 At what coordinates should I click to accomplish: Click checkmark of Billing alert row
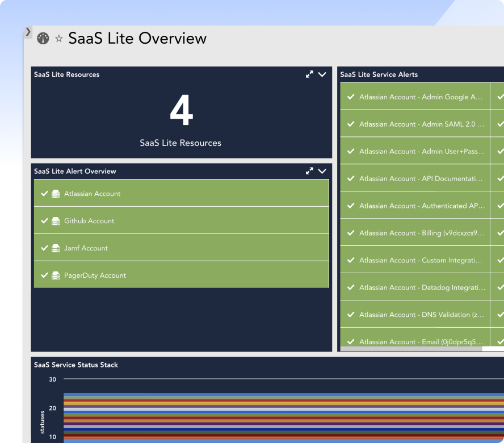point(351,233)
